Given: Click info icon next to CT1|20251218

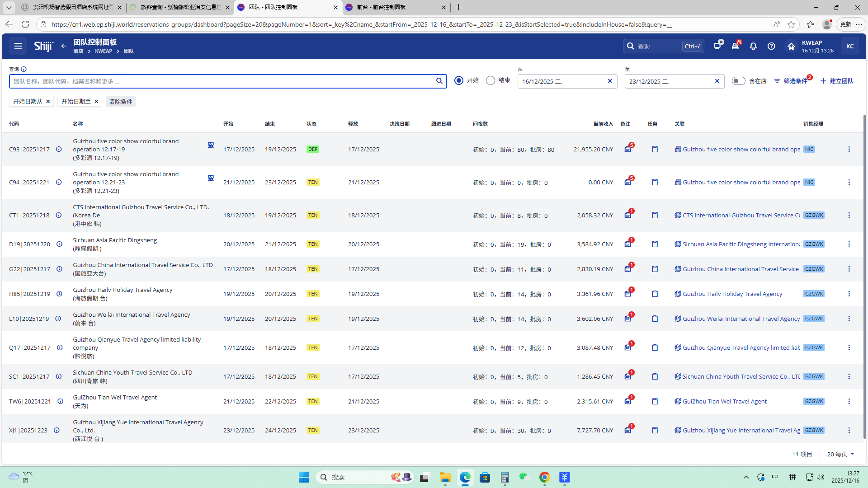Looking at the screenshot, I should (x=59, y=215).
